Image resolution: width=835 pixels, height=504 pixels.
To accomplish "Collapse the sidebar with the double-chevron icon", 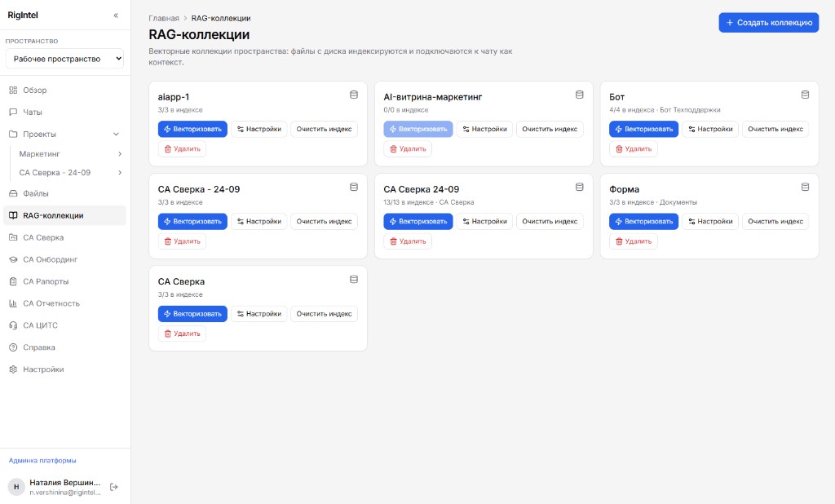I will [x=116, y=15].
